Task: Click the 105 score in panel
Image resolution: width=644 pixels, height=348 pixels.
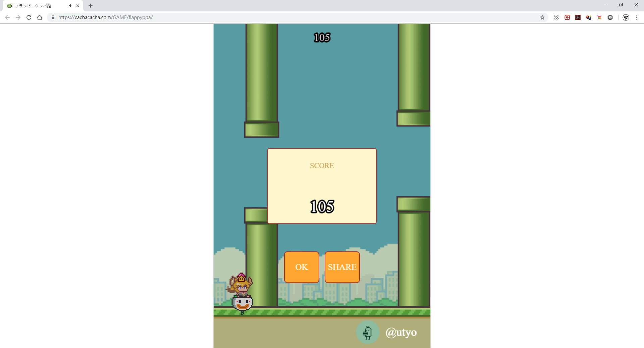Action: [x=322, y=206]
